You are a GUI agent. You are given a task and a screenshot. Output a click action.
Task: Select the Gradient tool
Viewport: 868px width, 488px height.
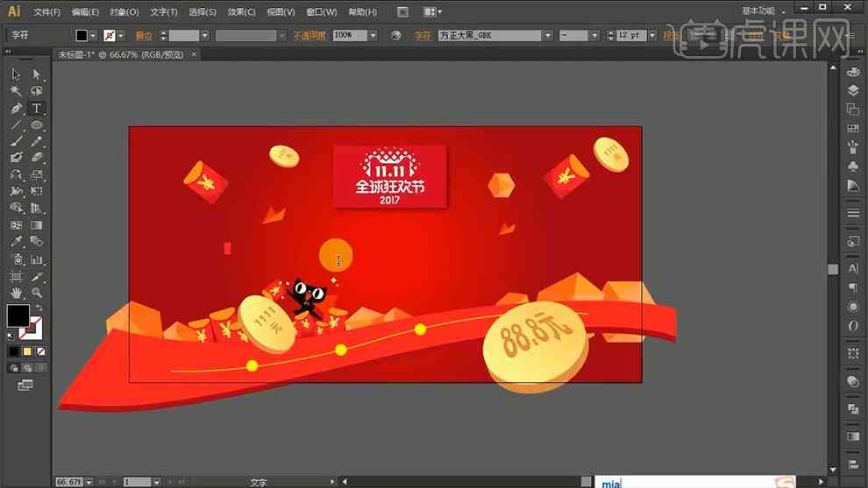pos(37,225)
